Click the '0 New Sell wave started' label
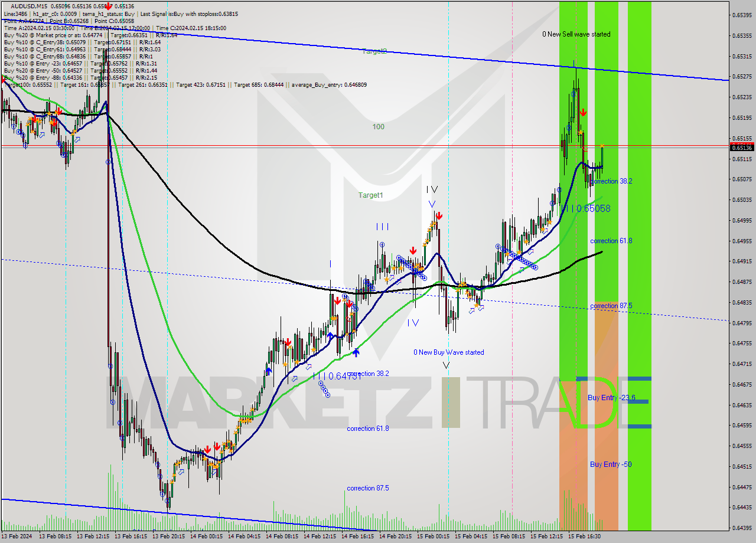The width and height of the screenshot is (756, 543). (576, 34)
